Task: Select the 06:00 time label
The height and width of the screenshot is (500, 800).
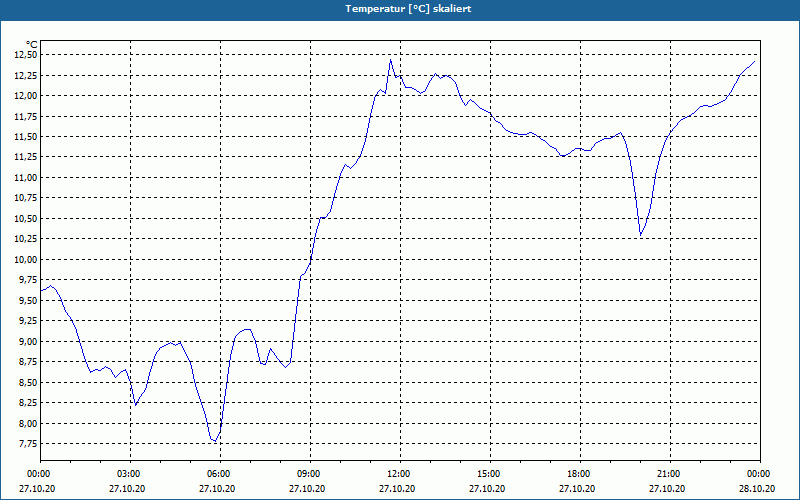Action: click(220, 474)
